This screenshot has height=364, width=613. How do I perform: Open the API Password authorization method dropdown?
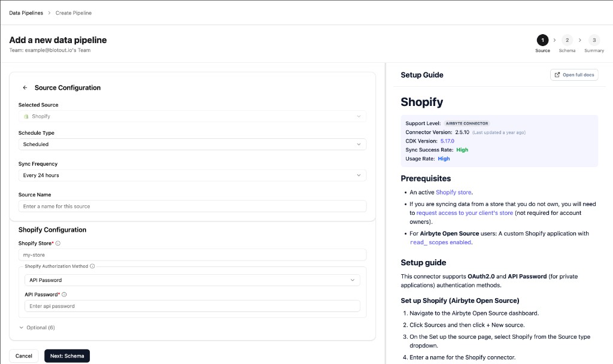click(192, 280)
